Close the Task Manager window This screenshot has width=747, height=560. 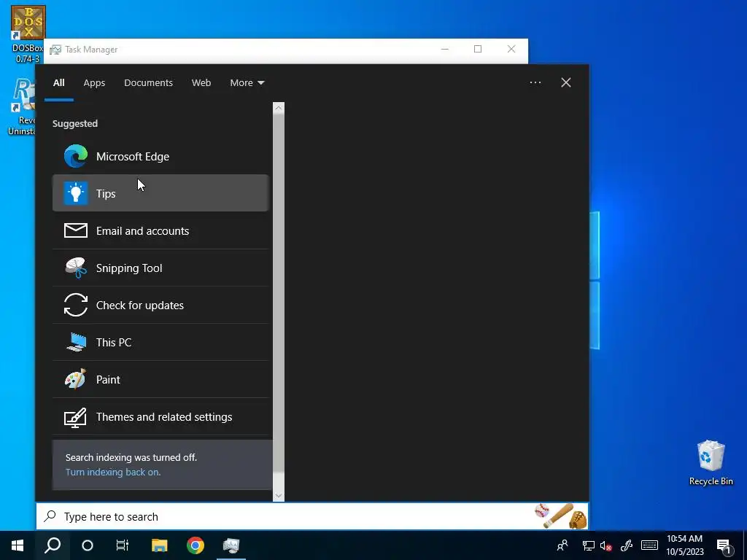click(511, 49)
